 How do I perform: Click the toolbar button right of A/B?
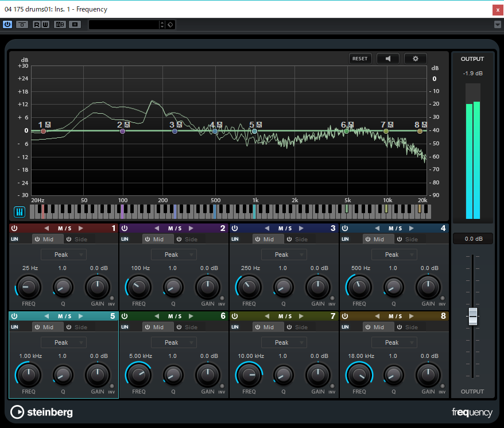click(x=75, y=25)
